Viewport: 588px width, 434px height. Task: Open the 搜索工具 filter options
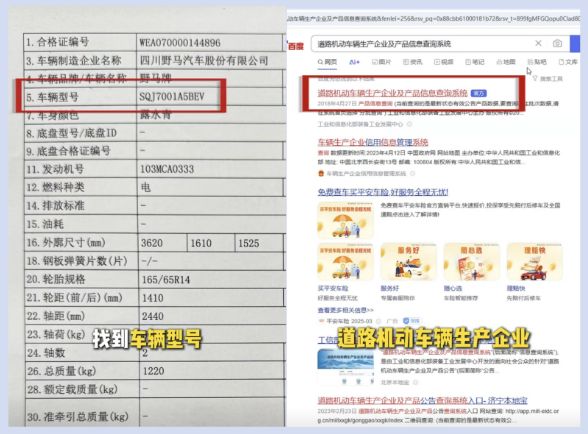point(548,78)
